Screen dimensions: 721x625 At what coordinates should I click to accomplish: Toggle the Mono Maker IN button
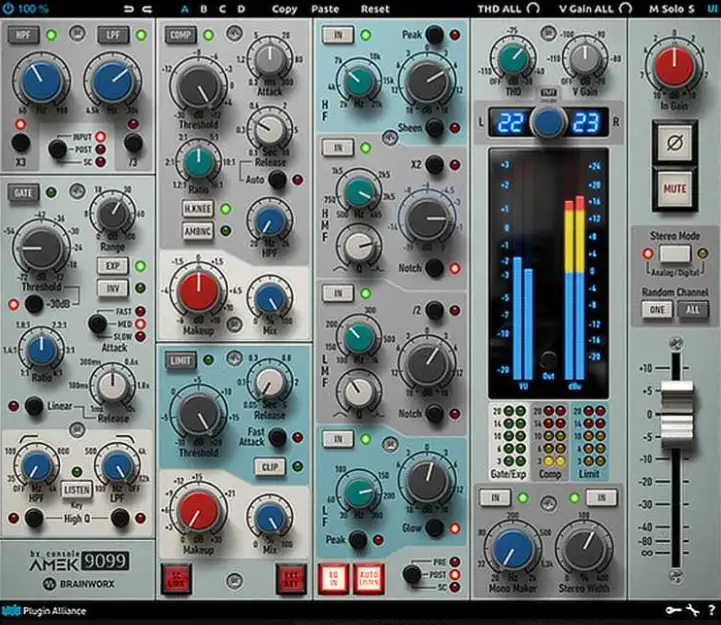point(495,497)
